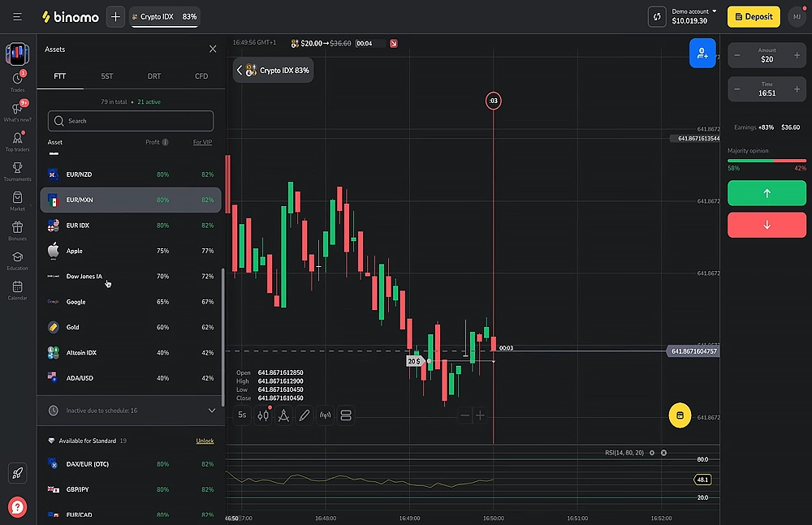Open the Tournaments trophy icon
Image resolution: width=812 pixels, height=525 pixels.
(18, 168)
